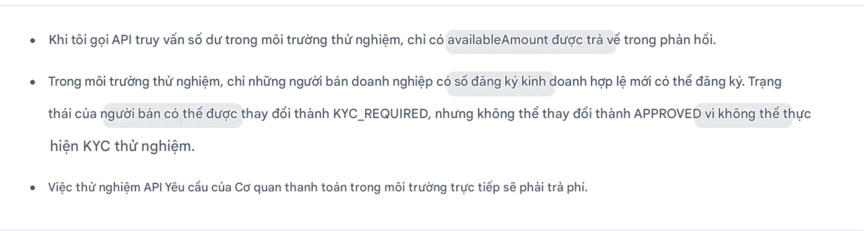Click 'hiện KYC thử nghiệm.' line
868x231 pixels.
(x=122, y=147)
